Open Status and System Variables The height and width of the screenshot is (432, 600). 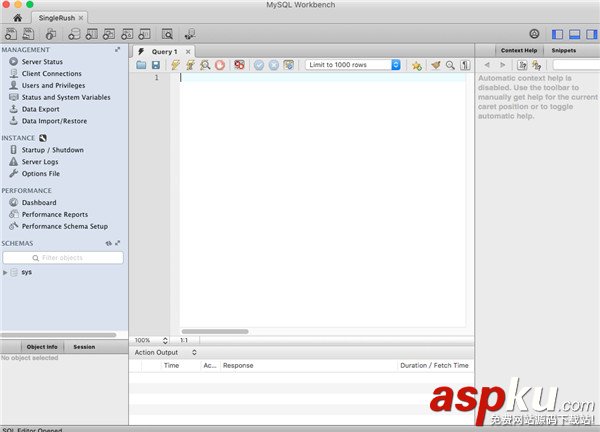(66, 97)
